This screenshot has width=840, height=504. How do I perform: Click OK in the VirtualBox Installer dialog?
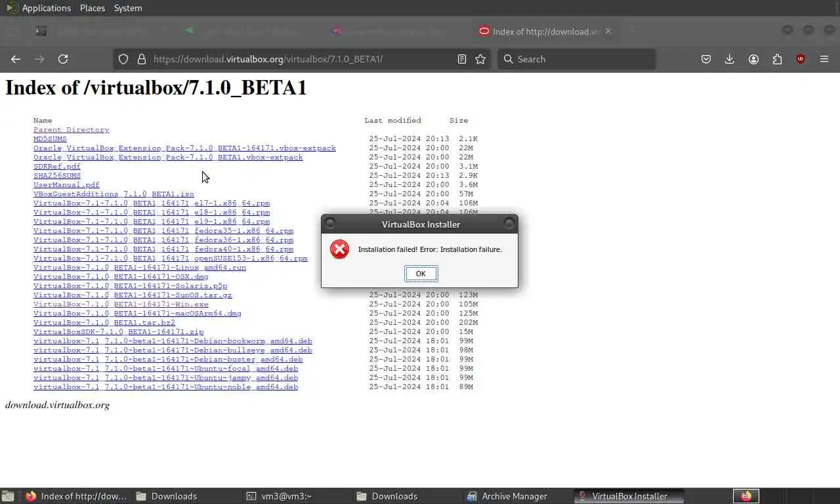421,274
